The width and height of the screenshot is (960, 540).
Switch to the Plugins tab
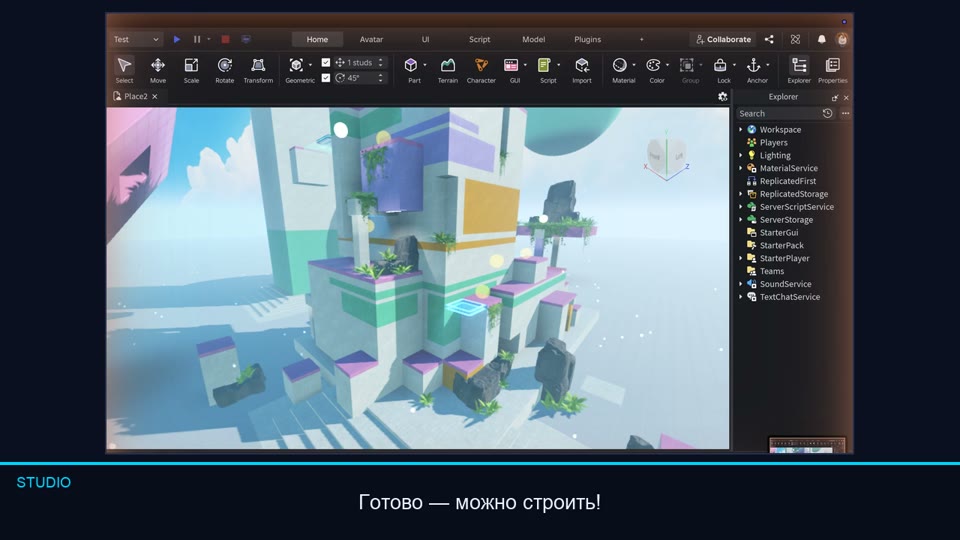(x=588, y=39)
